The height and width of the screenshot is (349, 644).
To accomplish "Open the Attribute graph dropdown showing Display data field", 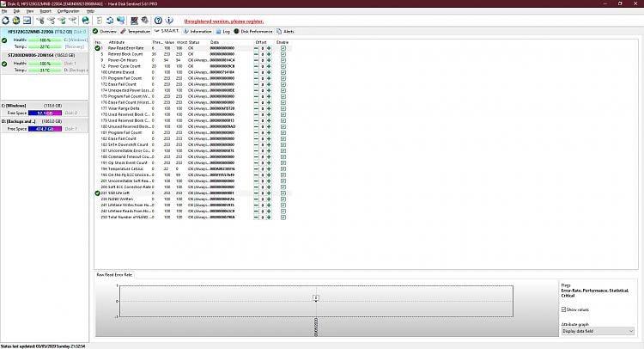I will [598, 331].
